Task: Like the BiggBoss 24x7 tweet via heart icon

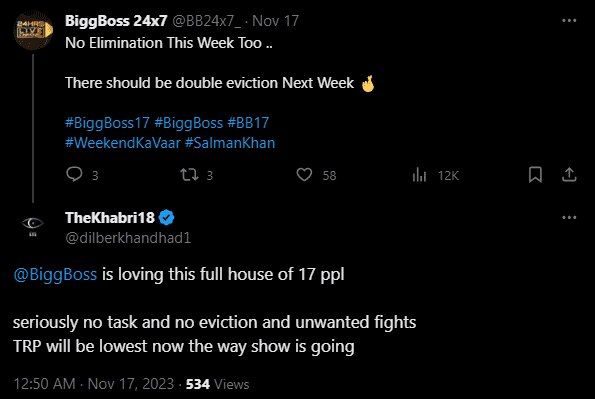Action: (304, 175)
